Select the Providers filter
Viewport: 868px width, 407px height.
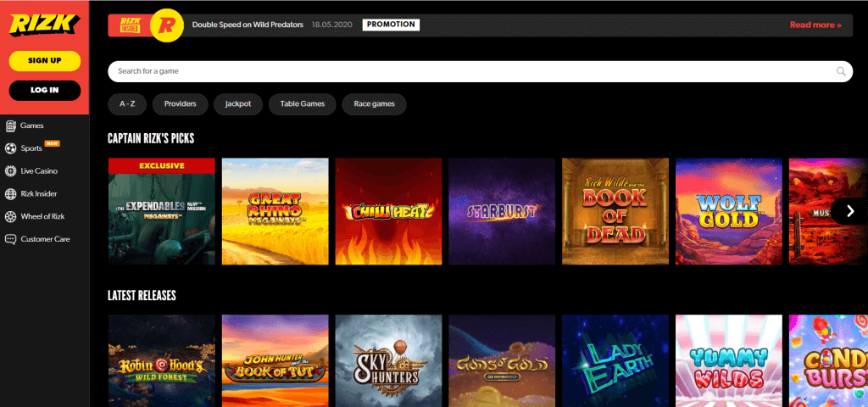point(180,104)
